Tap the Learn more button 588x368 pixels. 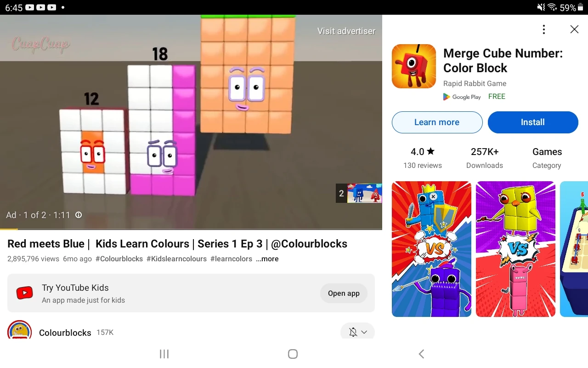point(437,122)
